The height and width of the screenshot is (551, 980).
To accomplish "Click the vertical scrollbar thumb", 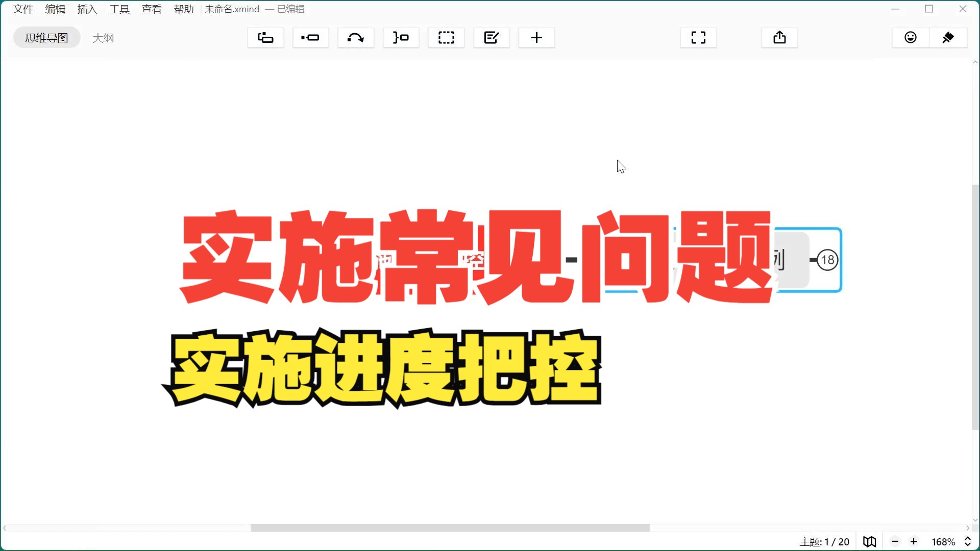I will pos(975,307).
